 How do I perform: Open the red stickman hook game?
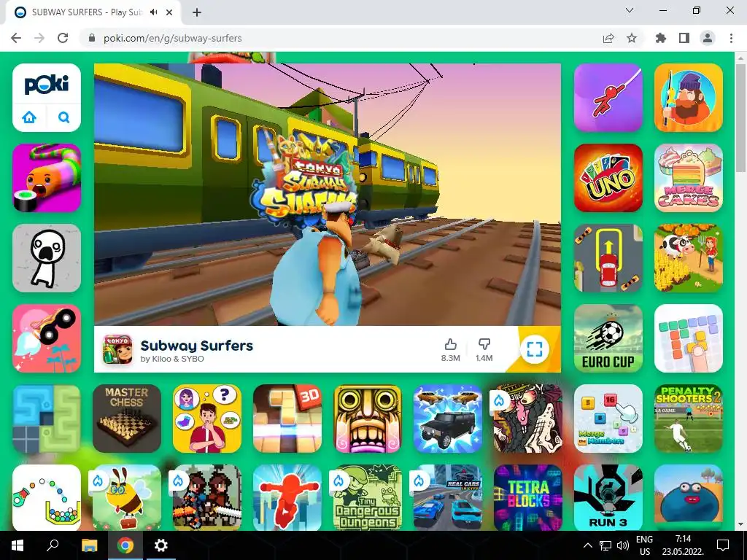[x=608, y=98]
